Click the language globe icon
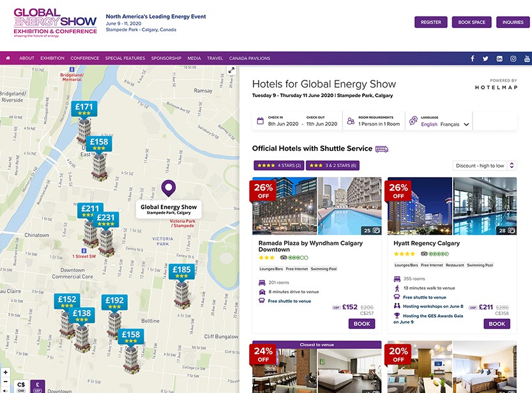 (x=413, y=121)
